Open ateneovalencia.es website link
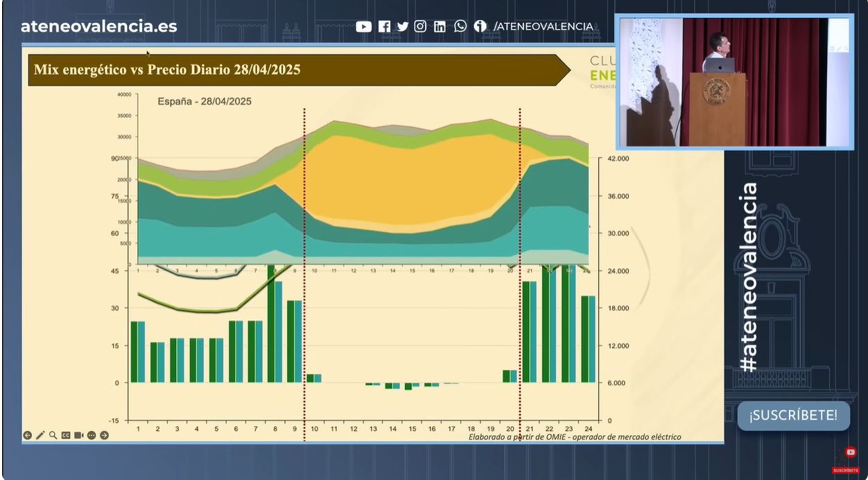868x480 pixels. (x=98, y=26)
